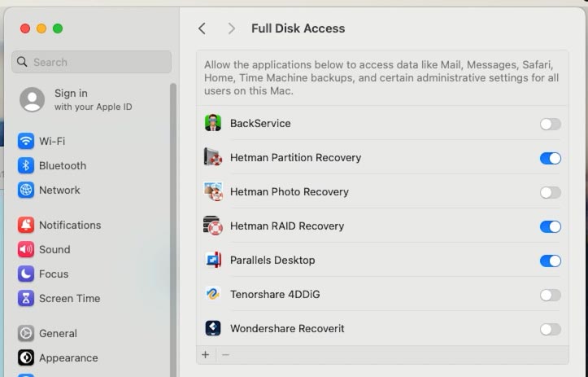588x377 pixels.
Task: Click the Wondershare Recoverit icon
Action: (213, 328)
